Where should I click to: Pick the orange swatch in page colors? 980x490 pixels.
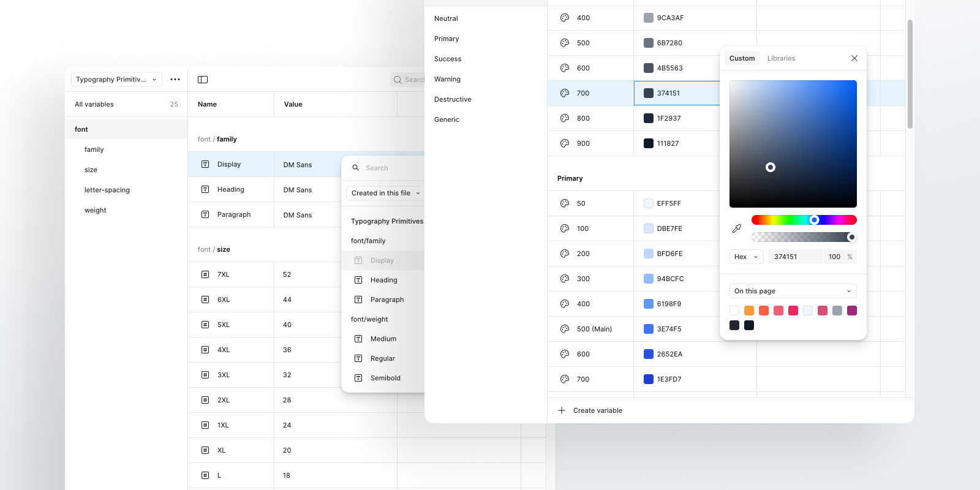(749, 311)
